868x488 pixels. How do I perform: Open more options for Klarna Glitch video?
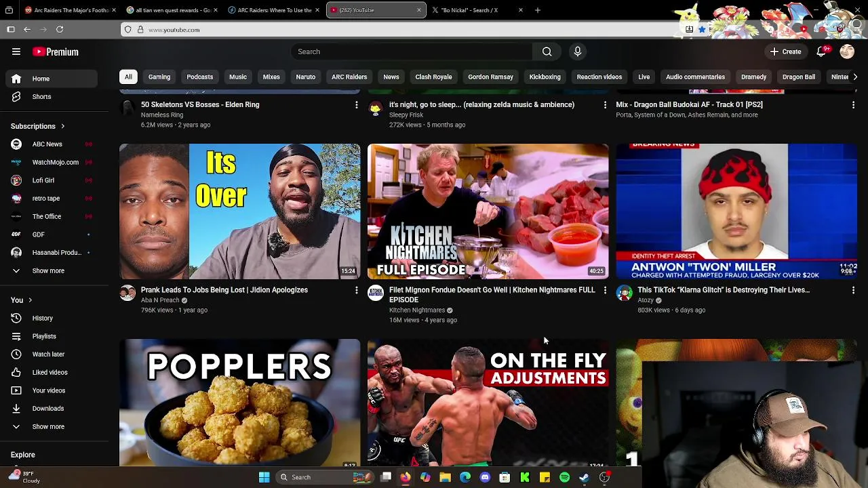point(853,290)
